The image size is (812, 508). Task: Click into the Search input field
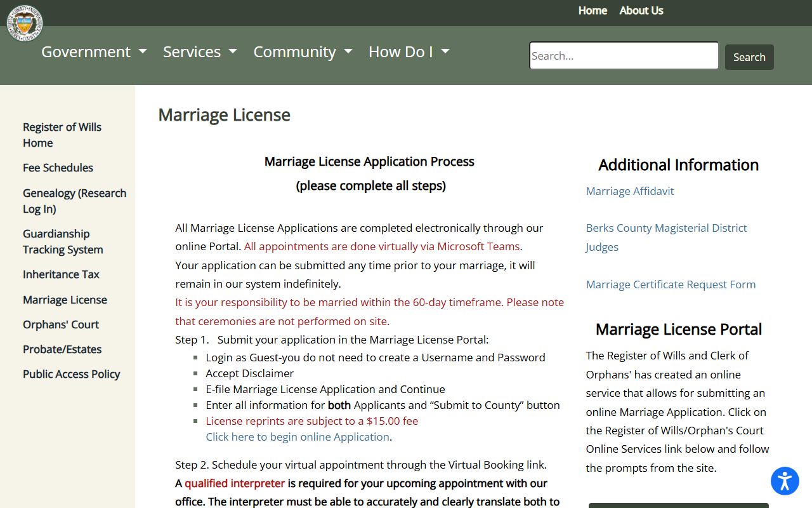click(624, 55)
